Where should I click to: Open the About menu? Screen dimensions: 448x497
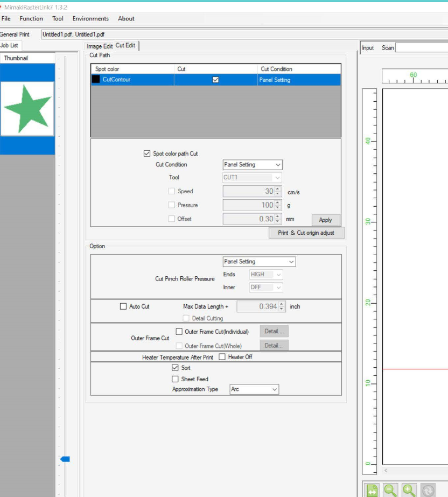[126, 19]
